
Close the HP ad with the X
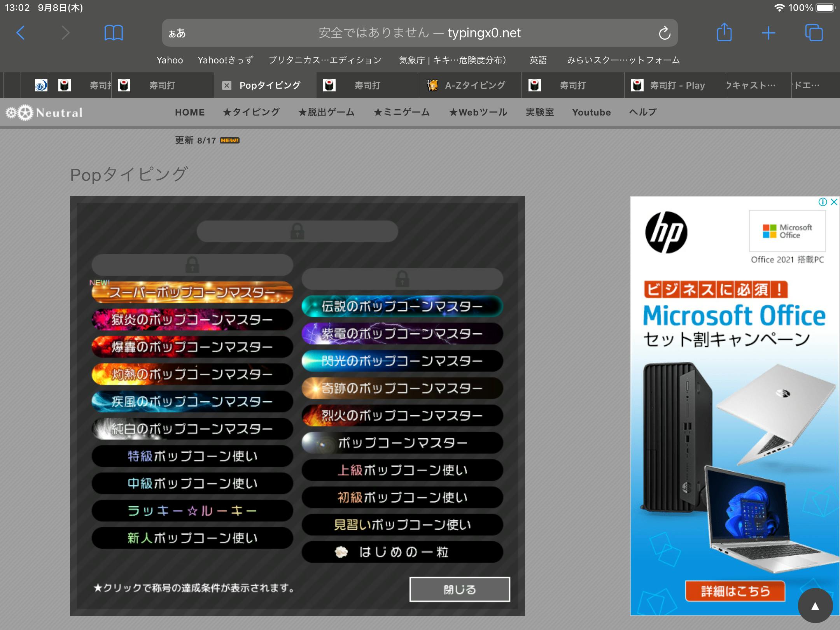[834, 202]
